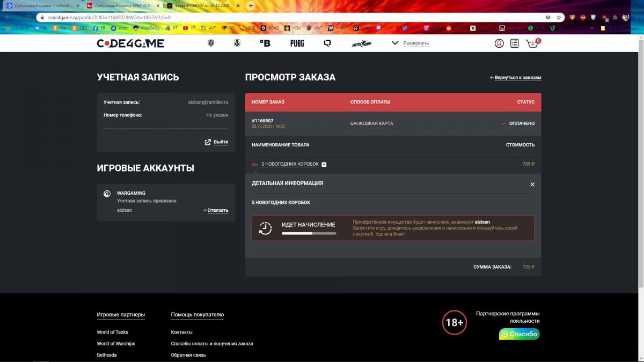Click the clock crediting-in-progress icon
This screenshot has height=362, width=644.
click(265, 228)
